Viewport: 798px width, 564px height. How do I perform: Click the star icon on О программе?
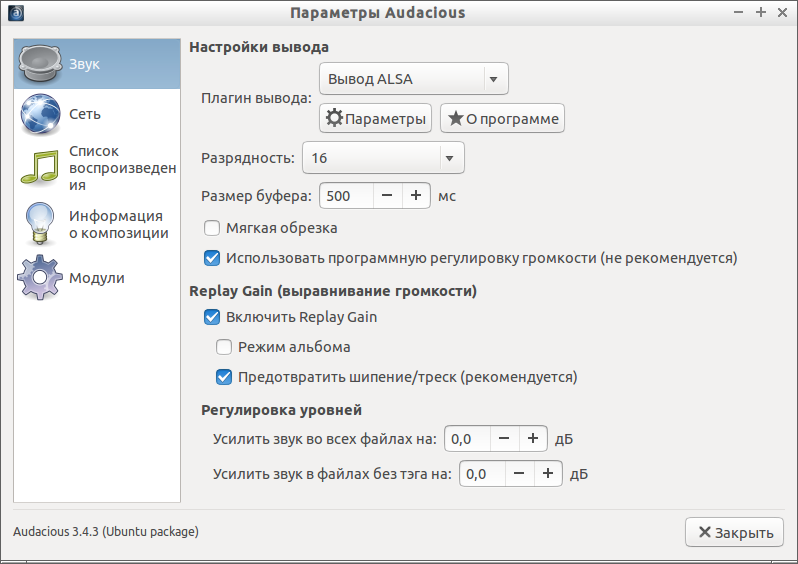coord(455,118)
